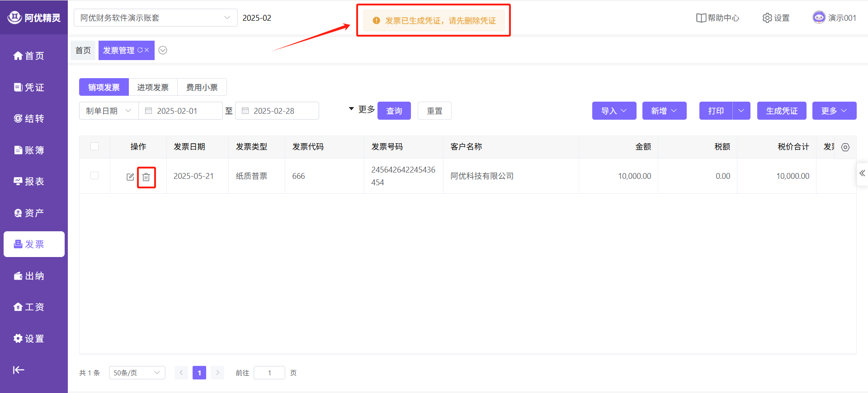Switch to the 进项发票 tab
The image size is (868, 393).
point(153,87)
